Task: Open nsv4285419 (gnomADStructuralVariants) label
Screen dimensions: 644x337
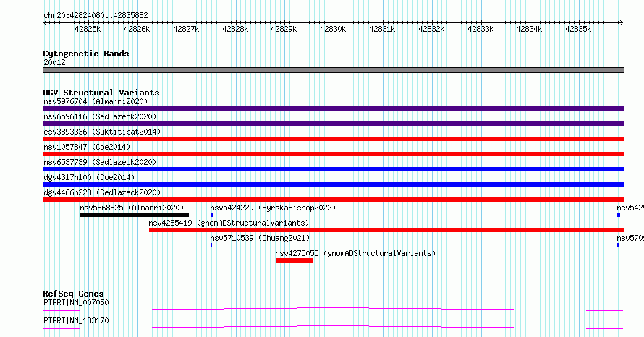Action: pyautogui.click(x=229, y=223)
